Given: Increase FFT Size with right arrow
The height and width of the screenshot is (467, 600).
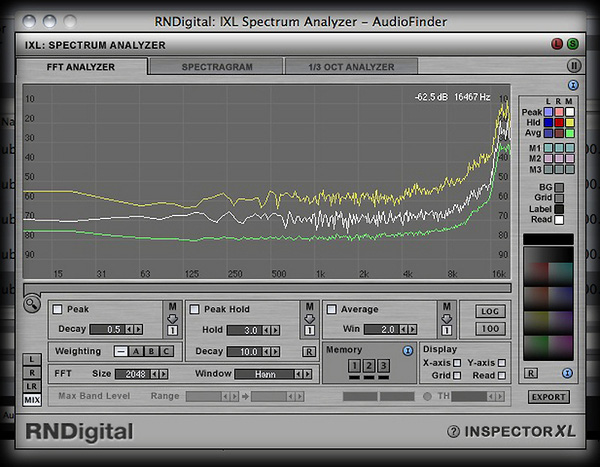Looking at the screenshot, I should (x=163, y=374).
